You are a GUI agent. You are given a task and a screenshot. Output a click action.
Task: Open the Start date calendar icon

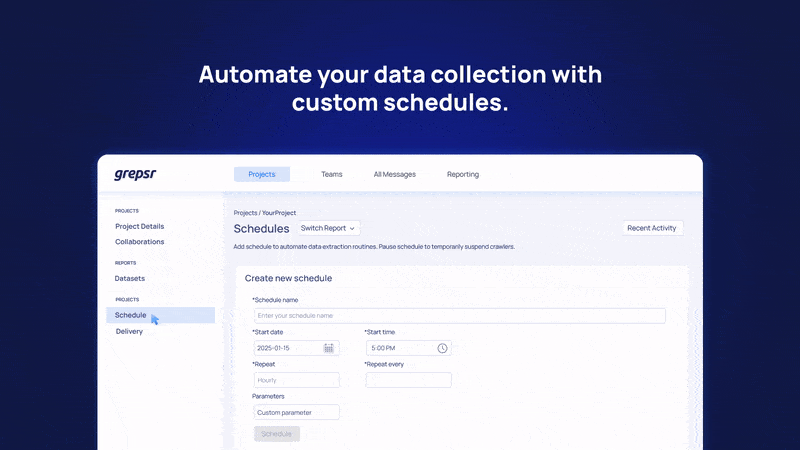[x=328, y=348]
